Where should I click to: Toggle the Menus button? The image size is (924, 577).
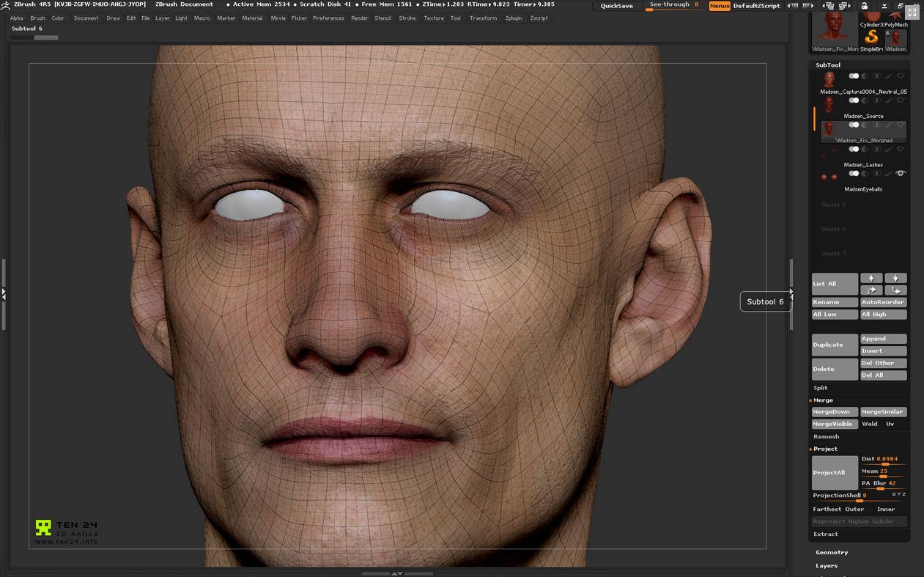(x=719, y=6)
